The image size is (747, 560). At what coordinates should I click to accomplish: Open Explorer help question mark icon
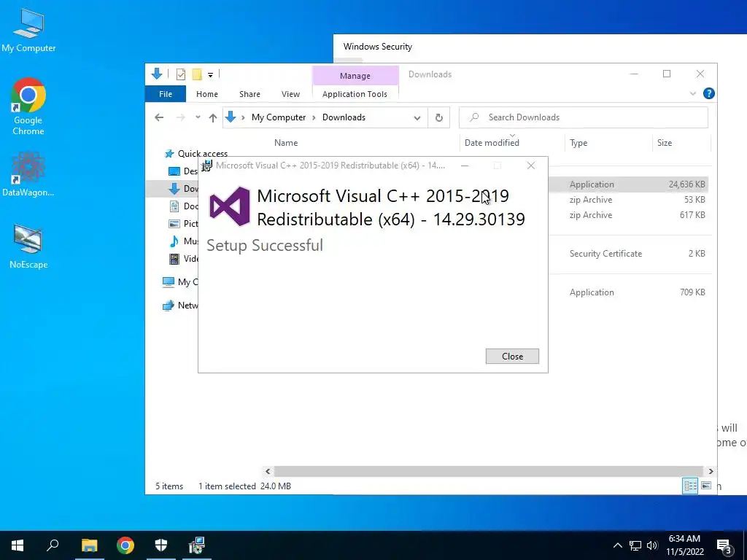(709, 94)
